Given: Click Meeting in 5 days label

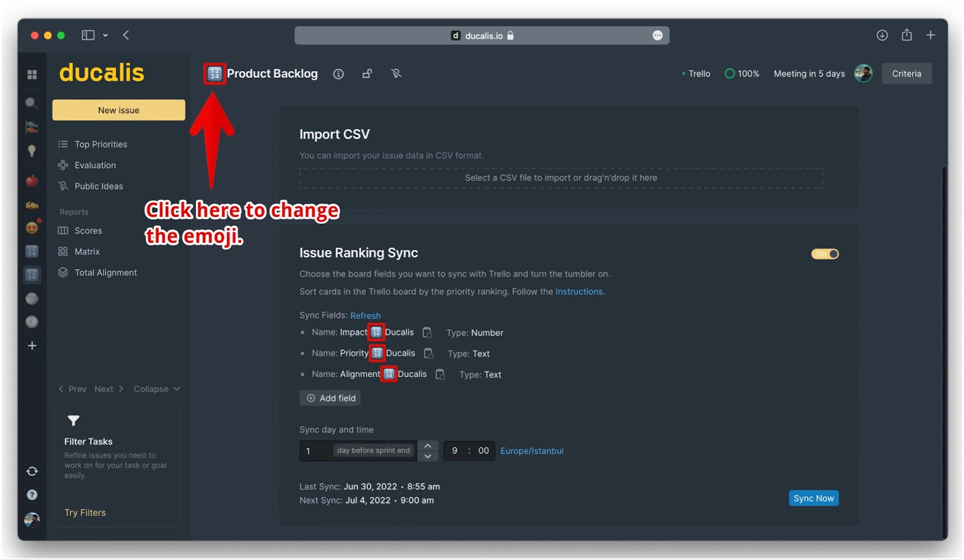Looking at the screenshot, I should pyautogui.click(x=809, y=73).
